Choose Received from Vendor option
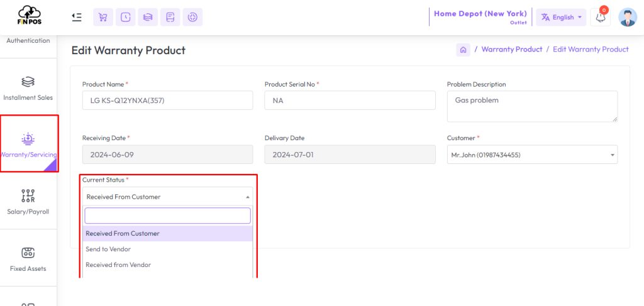 click(167, 265)
